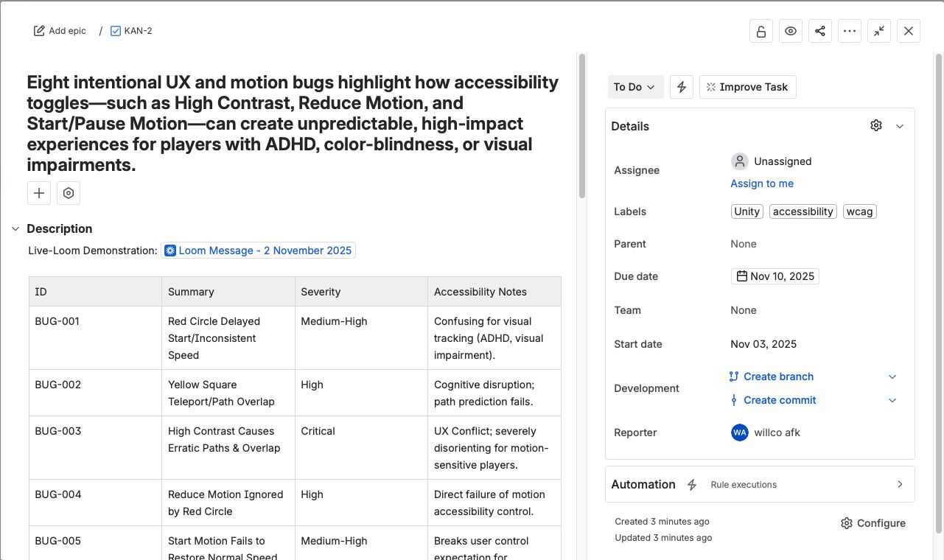Open the three-dot actions menu
Screen dimensions: 944x560
(850, 31)
